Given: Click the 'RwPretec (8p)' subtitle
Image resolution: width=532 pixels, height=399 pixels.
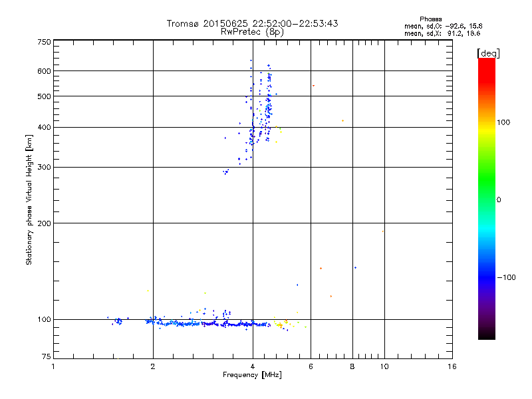Looking at the screenshot, I should (252, 32).
